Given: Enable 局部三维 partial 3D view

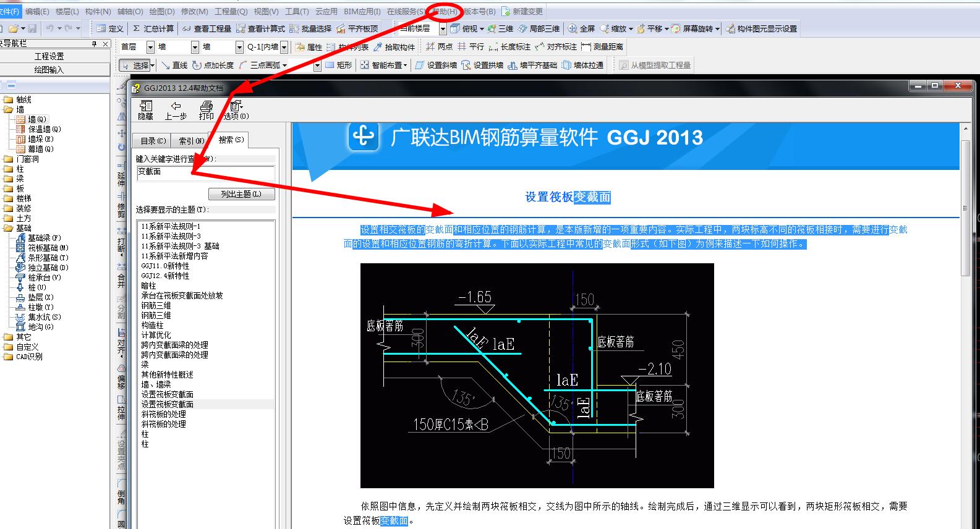Looking at the screenshot, I should coord(539,28).
